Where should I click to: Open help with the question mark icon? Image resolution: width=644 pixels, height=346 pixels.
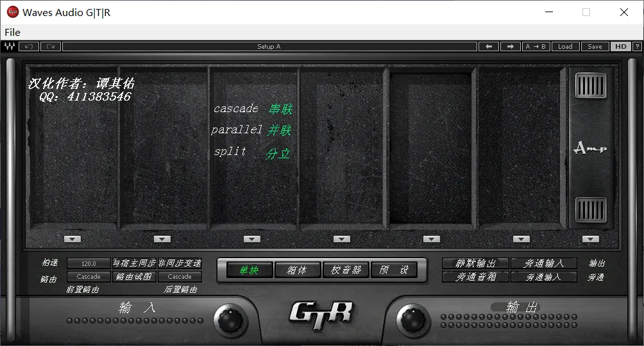coord(637,46)
